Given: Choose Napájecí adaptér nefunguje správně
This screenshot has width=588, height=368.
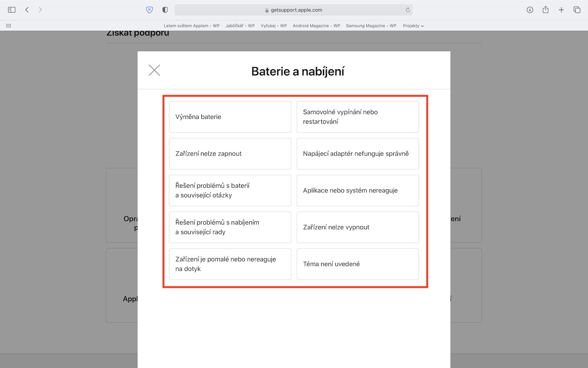Looking at the screenshot, I should (x=358, y=154).
